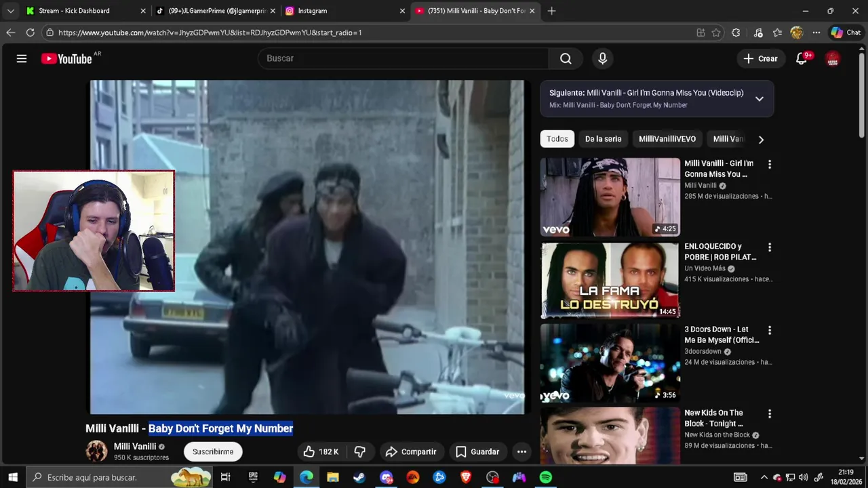Open New Kids On The Block thumbnail

(610, 436)
